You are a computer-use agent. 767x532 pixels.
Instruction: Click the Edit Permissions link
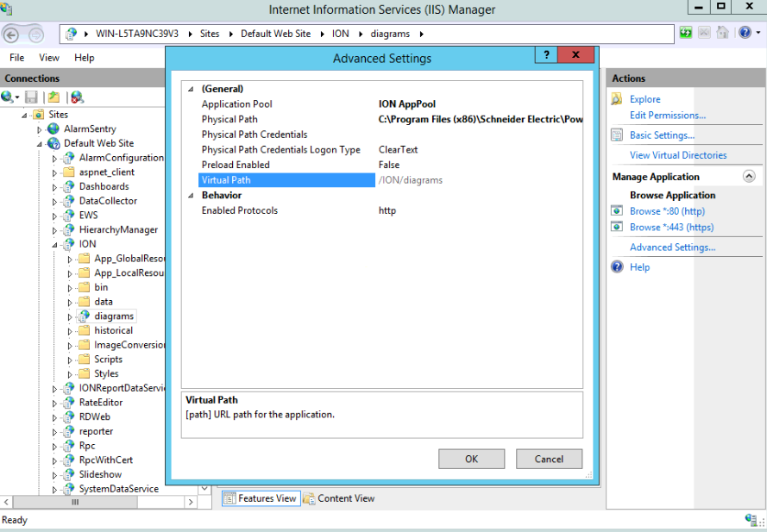667,116
